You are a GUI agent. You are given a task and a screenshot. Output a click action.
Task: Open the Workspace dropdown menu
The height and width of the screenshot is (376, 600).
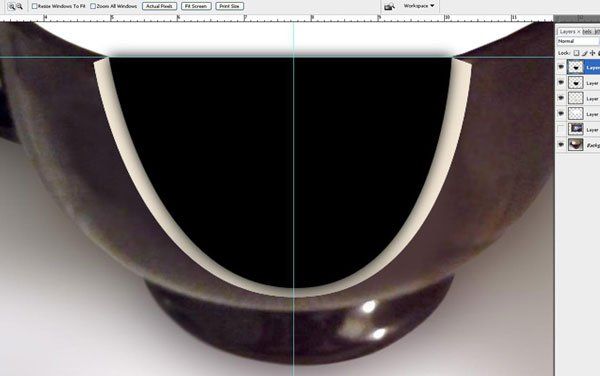coord(419,6)
